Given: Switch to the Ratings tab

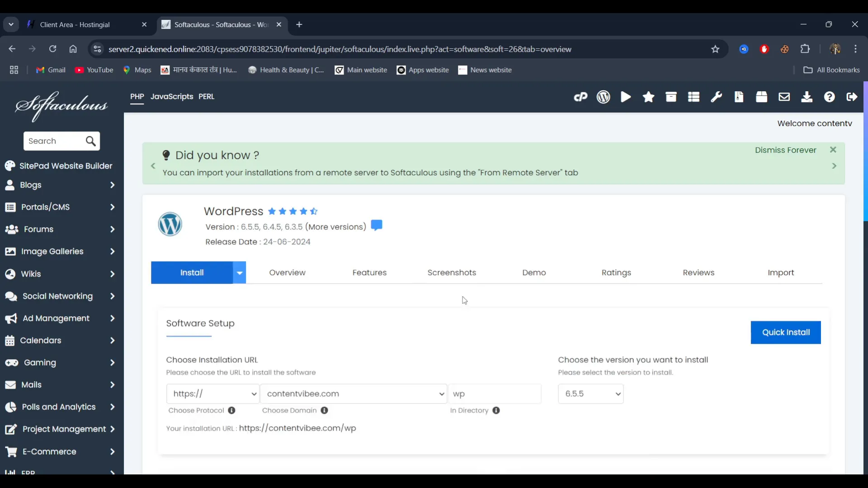Looking at the screenshot, I should point(616,273).
